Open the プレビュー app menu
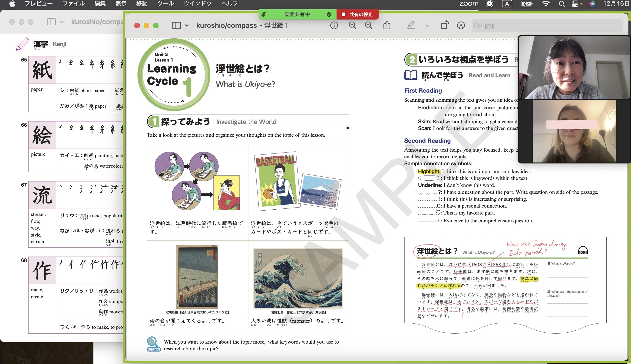This screenshot has height=364, width=631. [39, 3]
